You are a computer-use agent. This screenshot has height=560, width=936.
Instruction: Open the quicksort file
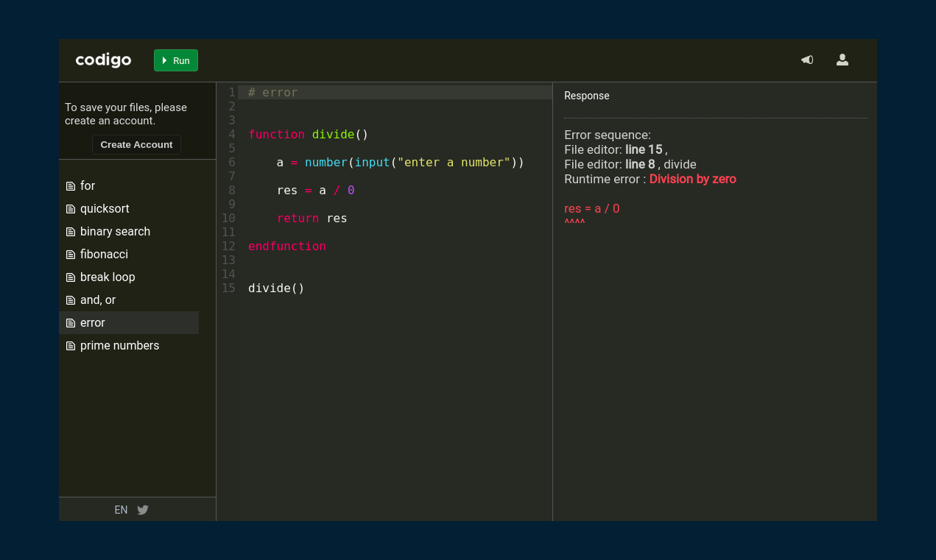point(129,208)
